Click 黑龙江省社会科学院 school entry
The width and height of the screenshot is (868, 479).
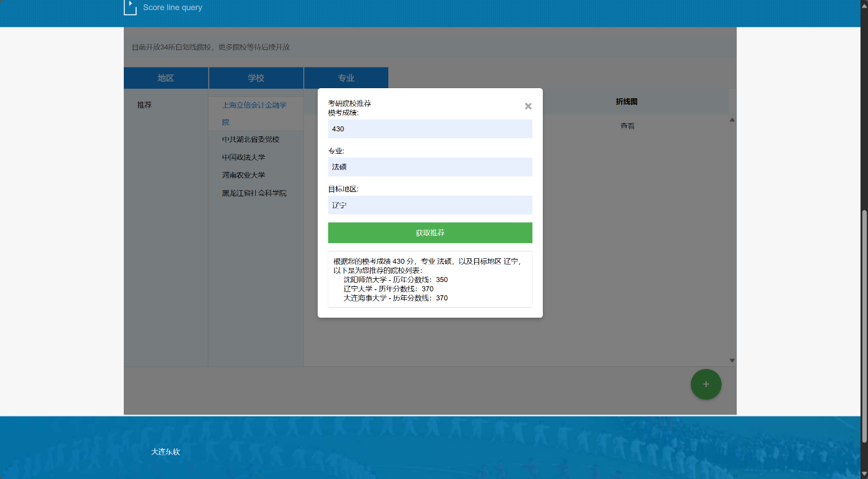click(x=254, y=193)
